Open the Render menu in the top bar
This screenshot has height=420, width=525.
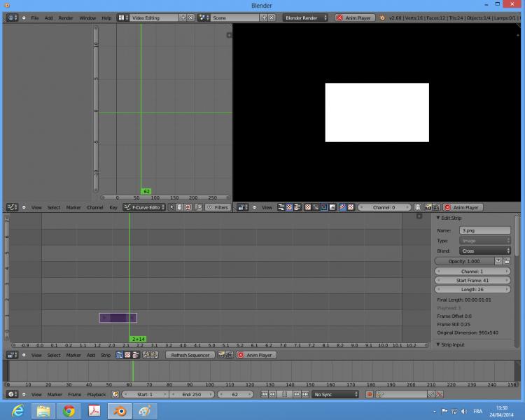65,17
